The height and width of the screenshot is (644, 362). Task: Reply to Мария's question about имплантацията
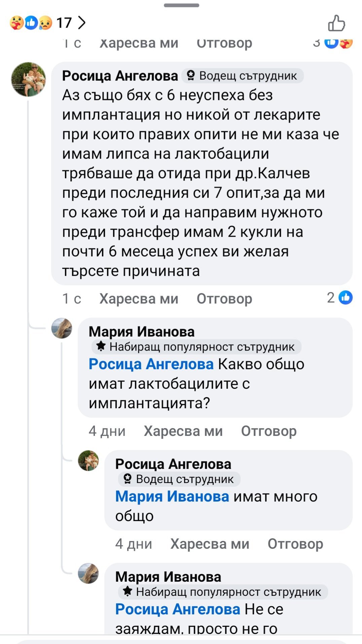click(268, 431)
